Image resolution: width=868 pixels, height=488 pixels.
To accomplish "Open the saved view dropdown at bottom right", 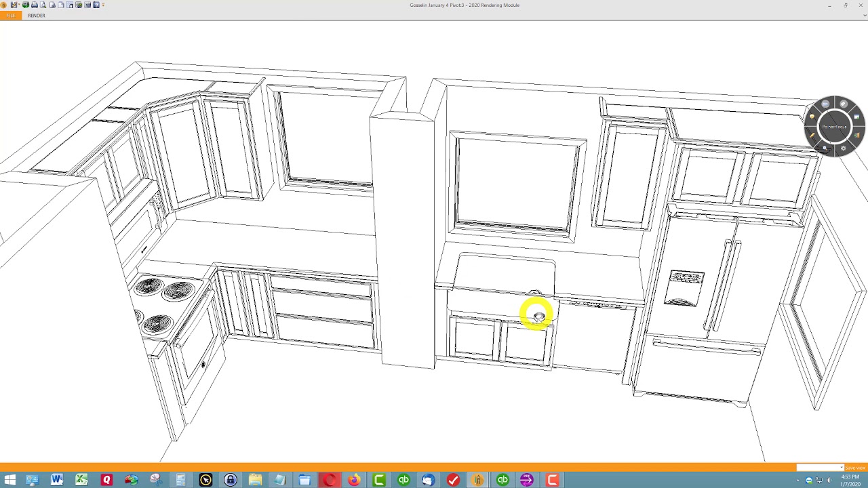I will [x=842, y=468].
